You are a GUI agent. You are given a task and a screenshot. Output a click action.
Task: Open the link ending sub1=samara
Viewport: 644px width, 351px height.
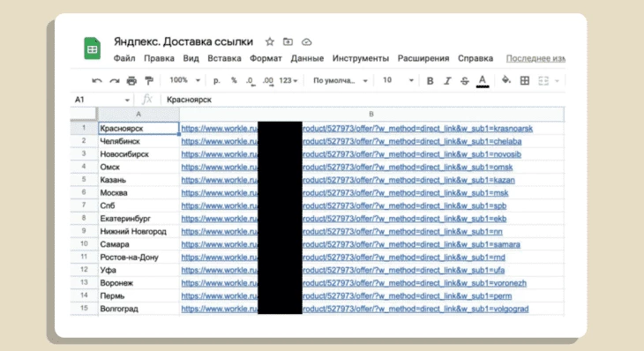351,244
